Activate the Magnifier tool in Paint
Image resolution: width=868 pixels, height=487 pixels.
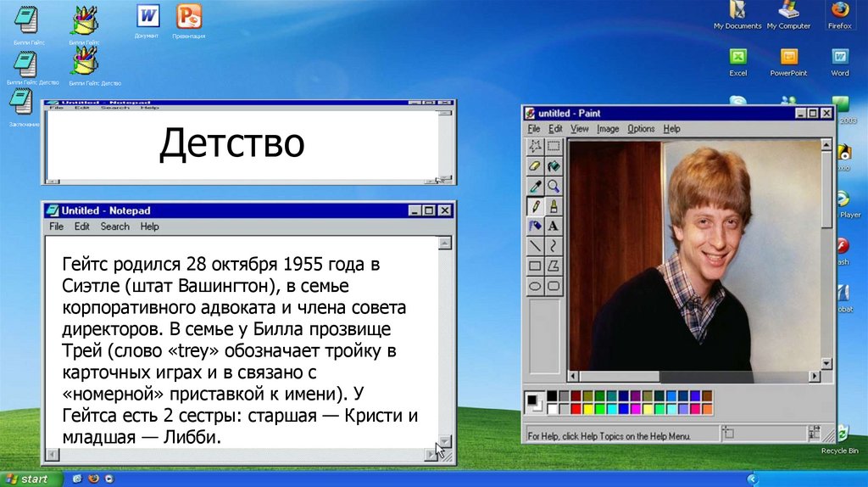click(x=554, y=186)
